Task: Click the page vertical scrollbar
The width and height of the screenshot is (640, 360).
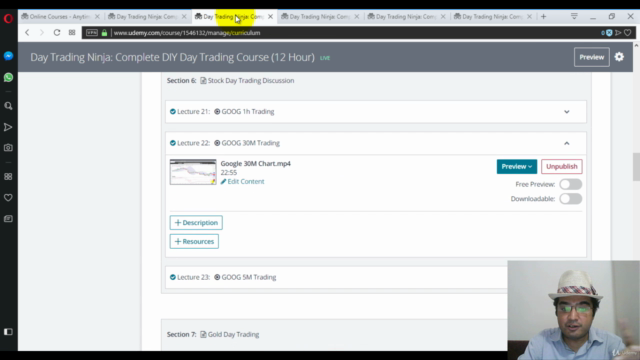Action: pos(636,167)
